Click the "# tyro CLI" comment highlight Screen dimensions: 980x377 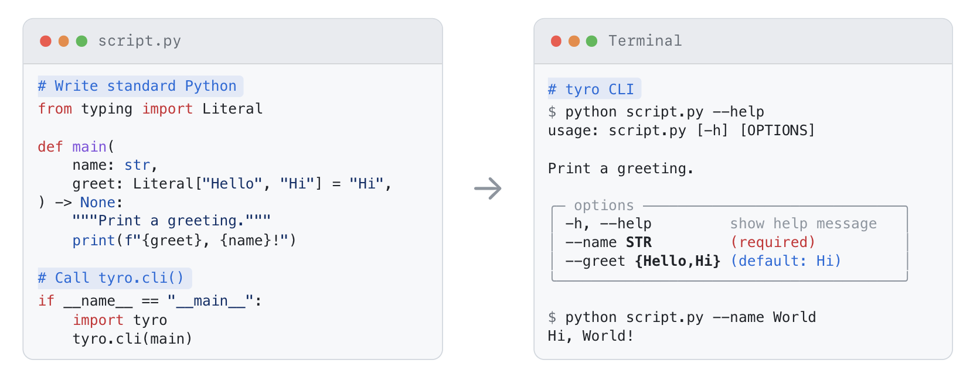[594, 90]
